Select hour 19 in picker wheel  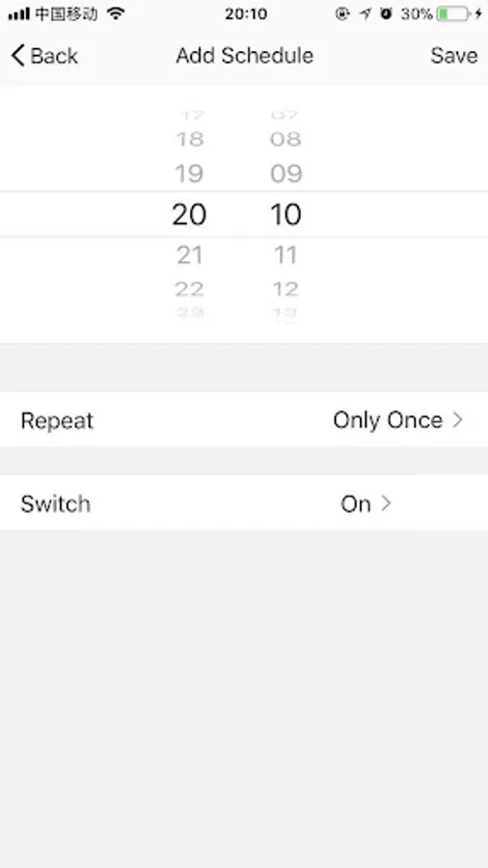[x=189, y=174]
